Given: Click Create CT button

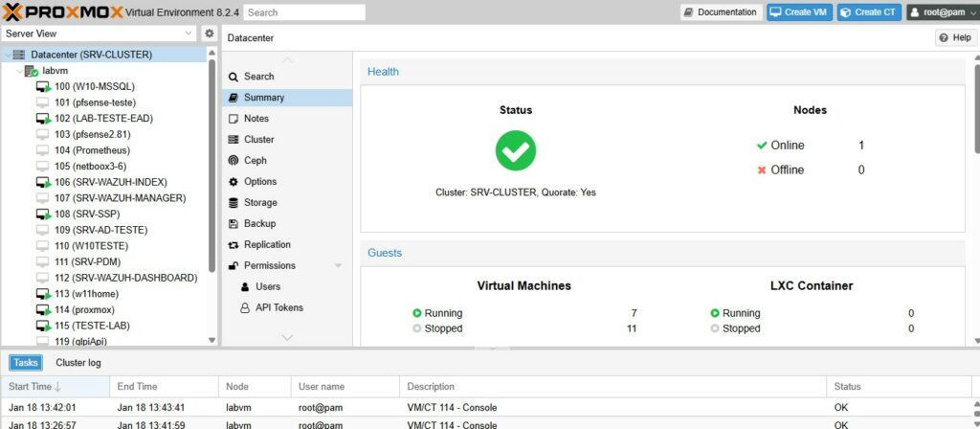Looking at the screenshot, I should tap(869, 11).
